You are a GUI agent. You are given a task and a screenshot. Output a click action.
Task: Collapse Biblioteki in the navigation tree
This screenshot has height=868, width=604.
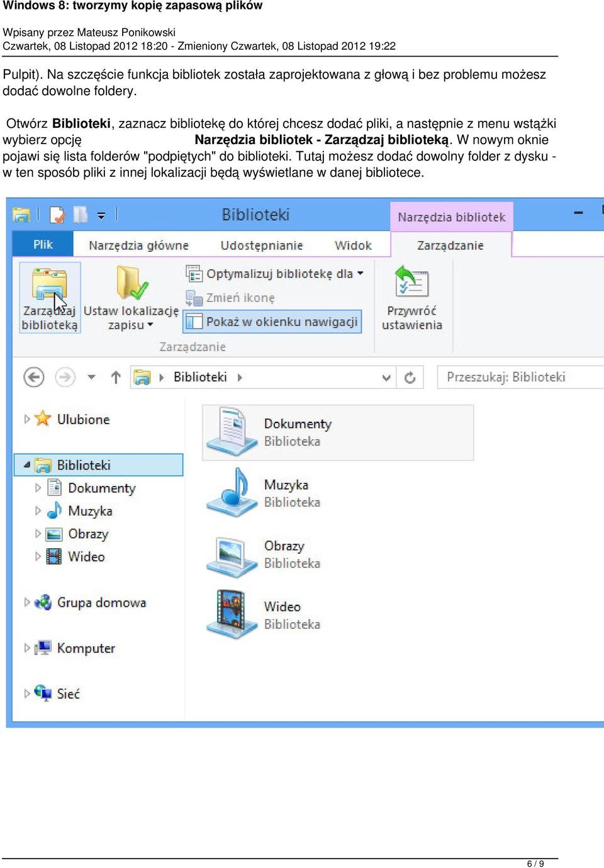26,465
